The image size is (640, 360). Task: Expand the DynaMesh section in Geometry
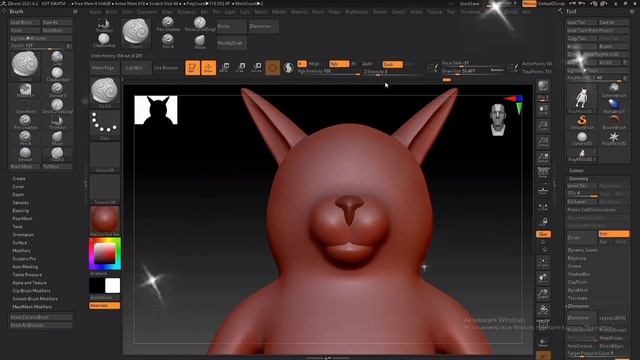[x=578, y=290]
